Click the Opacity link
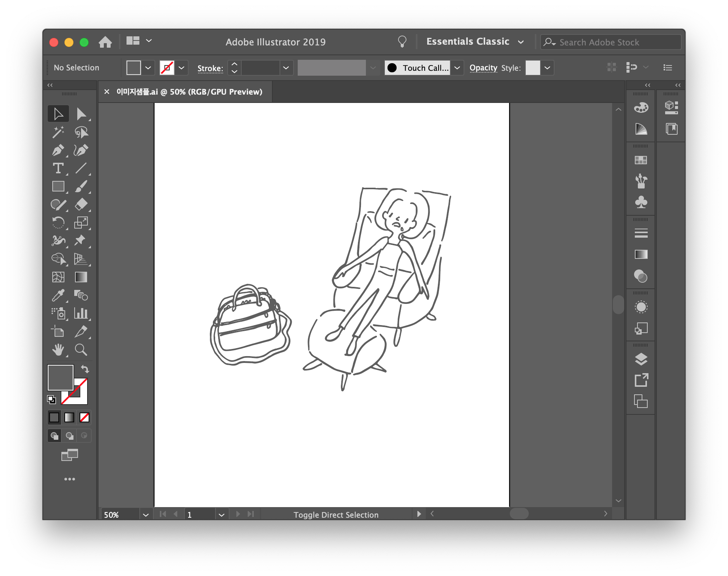 pyautogui.click(x=483, y=68)
